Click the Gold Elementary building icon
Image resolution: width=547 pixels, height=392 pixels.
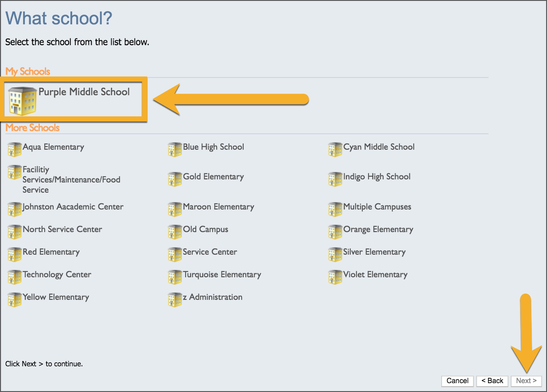tap(175, 179)
